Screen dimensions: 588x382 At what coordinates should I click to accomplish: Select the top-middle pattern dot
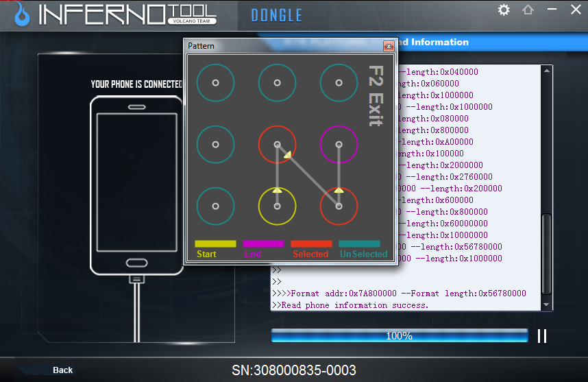[x=277, y=82]
